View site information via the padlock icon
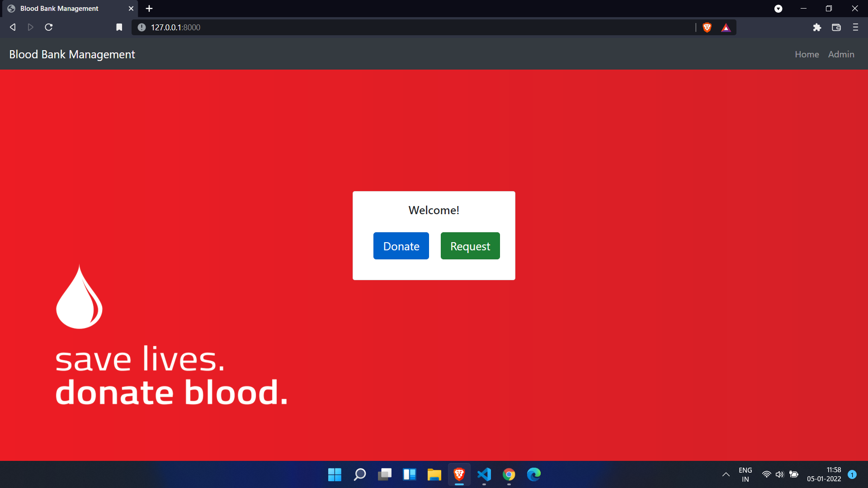Image resolution: width=868 pixels, height=488 pixels. (141, 27)
